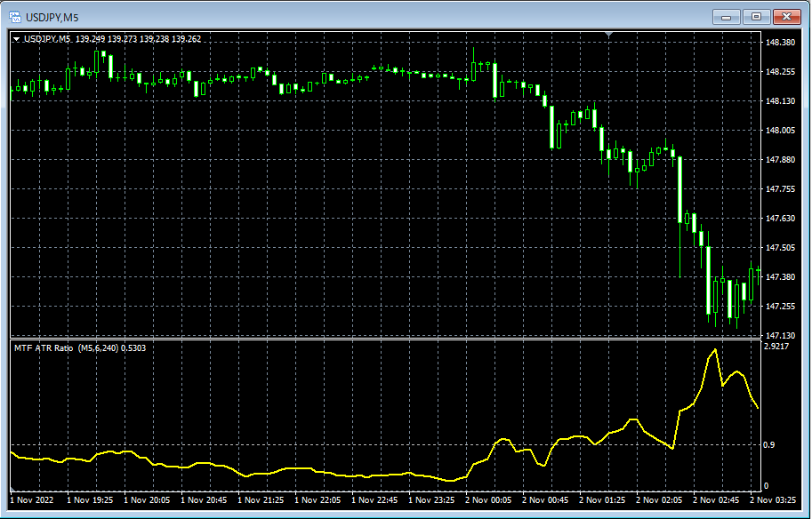Click the 1 Nov 20:05 time label
Image resolution: width=812 pixels, height=519 pixels.
(147, 499)
